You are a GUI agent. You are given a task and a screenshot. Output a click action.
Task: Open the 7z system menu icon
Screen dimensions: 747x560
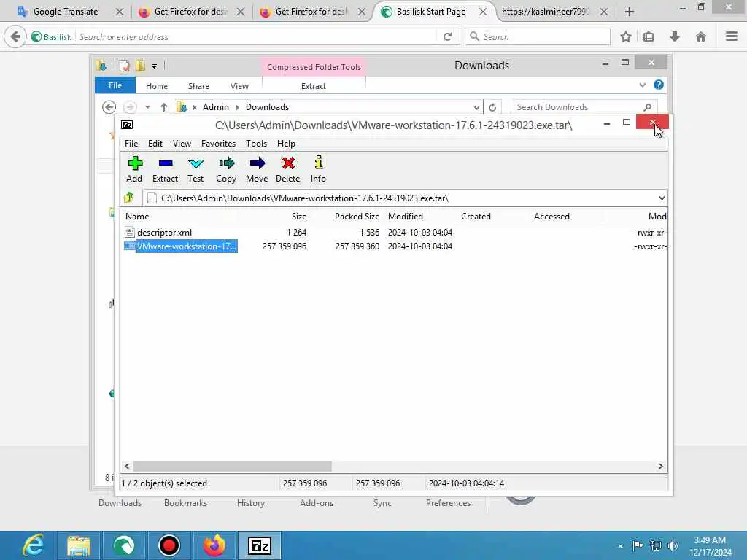coord(127,125)
